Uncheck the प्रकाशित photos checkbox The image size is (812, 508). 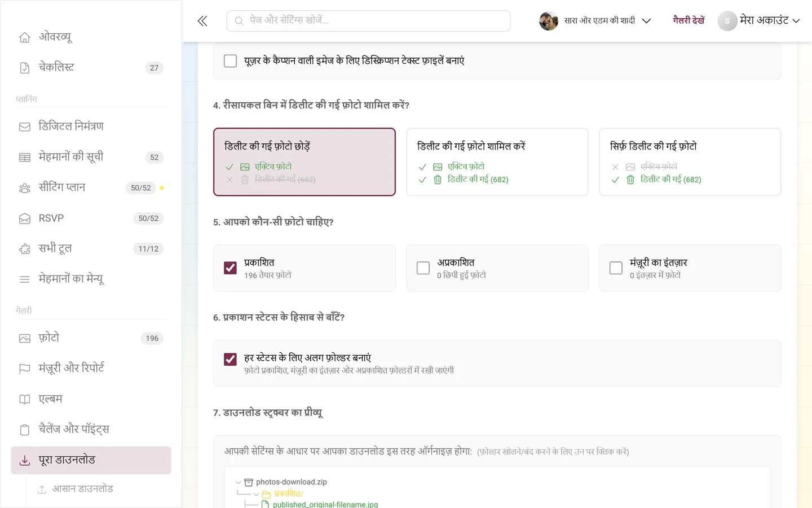tap(230, 268)
